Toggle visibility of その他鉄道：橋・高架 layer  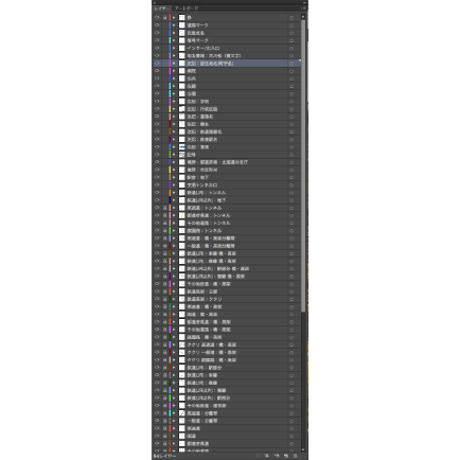point(157,284)
